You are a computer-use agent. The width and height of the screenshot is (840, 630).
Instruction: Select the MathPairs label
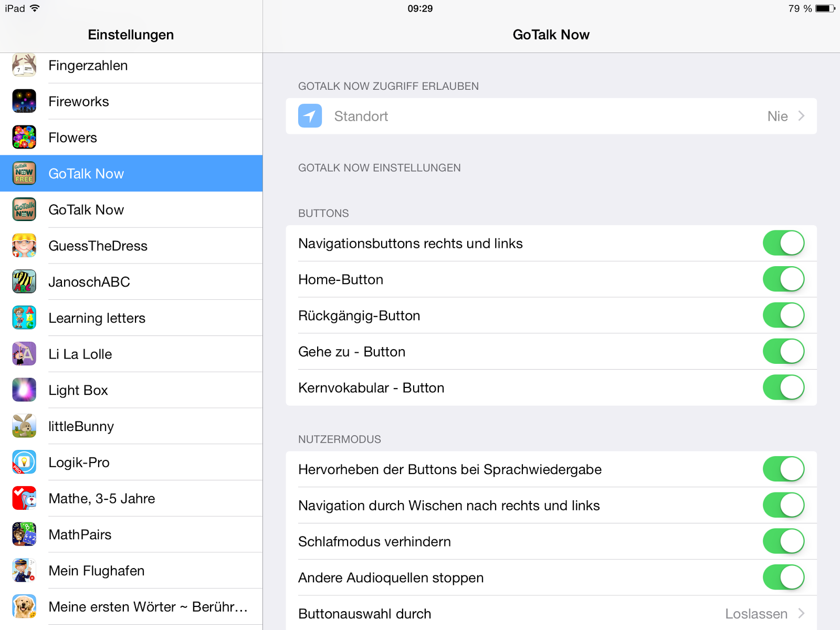click(x=80, y=534)
